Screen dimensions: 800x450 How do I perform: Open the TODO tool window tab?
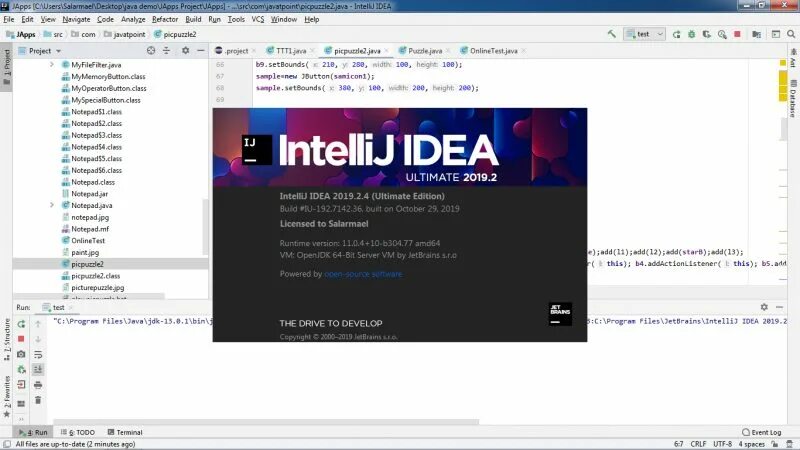(78, 432)
